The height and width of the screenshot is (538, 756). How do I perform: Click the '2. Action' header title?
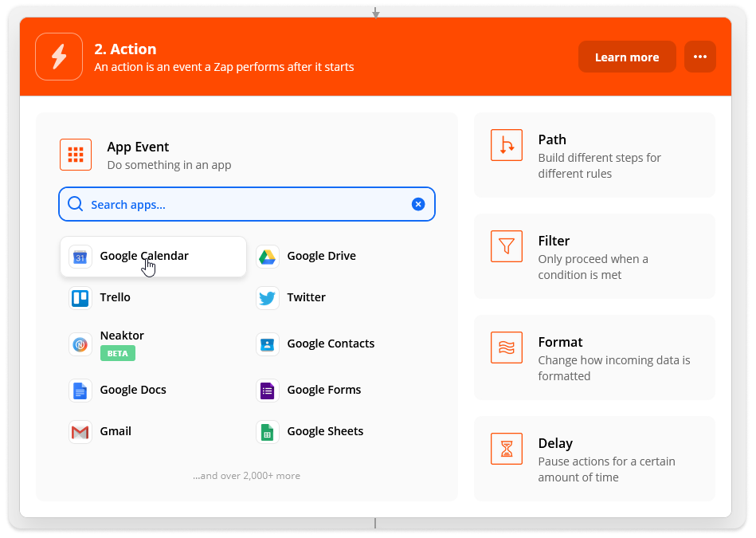coord(125,49)
